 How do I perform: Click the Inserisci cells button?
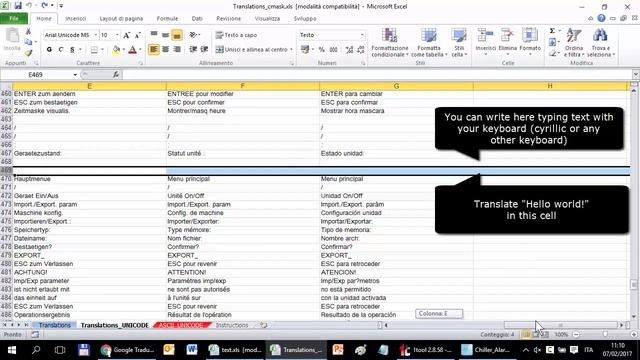point(485,42)
